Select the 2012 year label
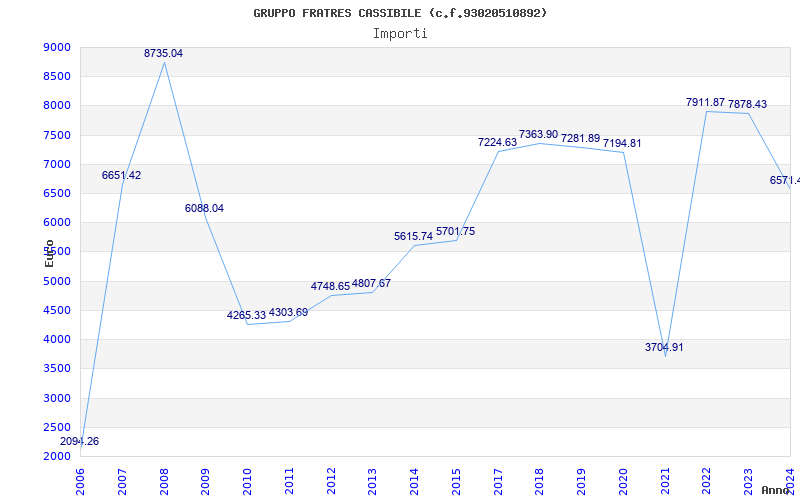This screenshot has height=500, width=800. (331, 481)
